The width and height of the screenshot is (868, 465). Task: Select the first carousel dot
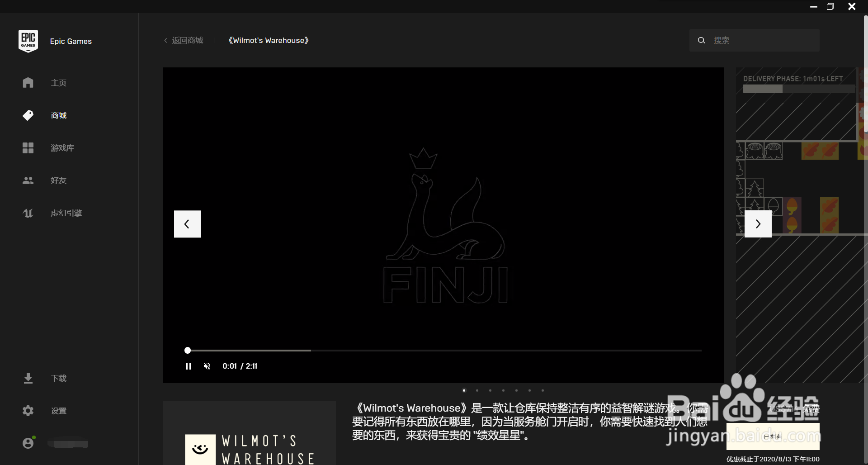[464, 390]
